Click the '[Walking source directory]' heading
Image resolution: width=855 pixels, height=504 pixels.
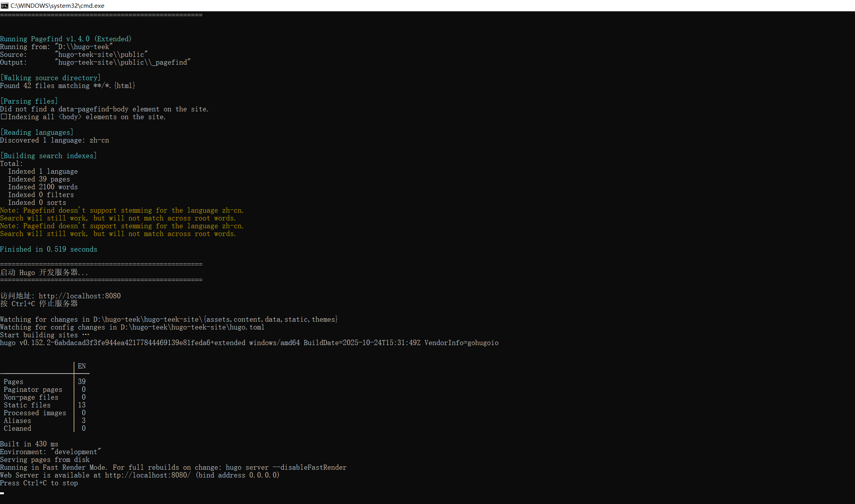50,78
